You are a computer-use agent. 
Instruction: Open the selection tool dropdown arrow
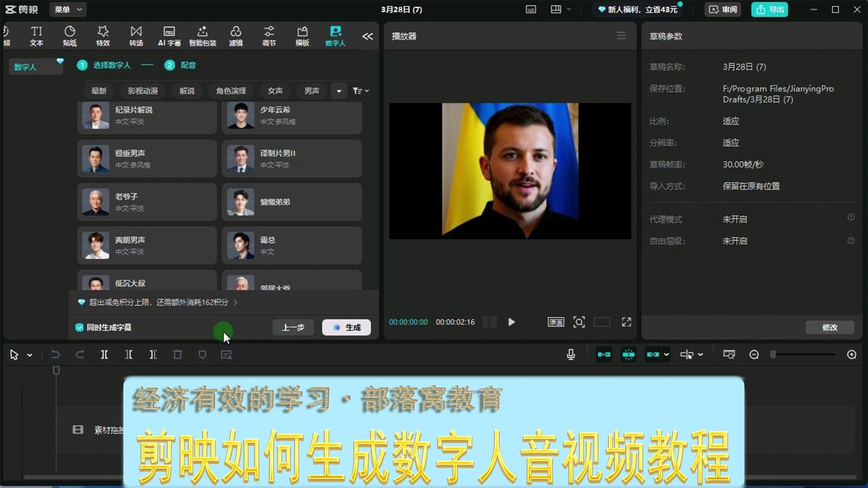coord(30,355)
